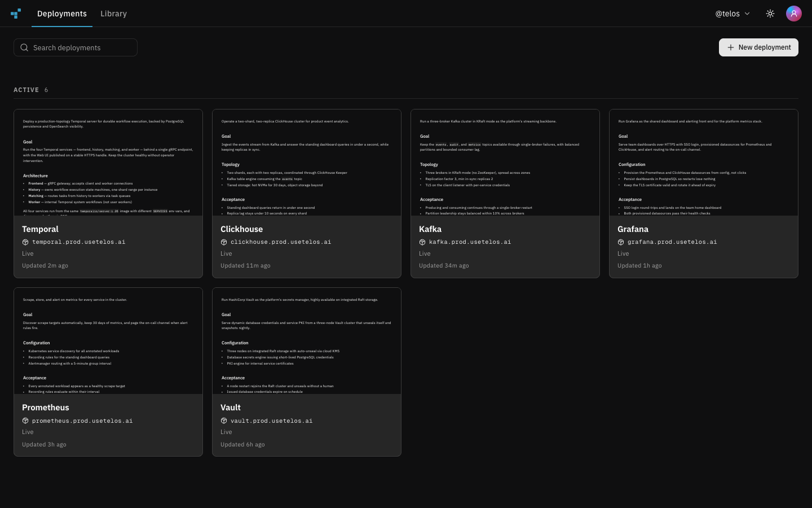Open the Vault spec preview thumbnail
This screenshot has height=508, width=812.
307,341
